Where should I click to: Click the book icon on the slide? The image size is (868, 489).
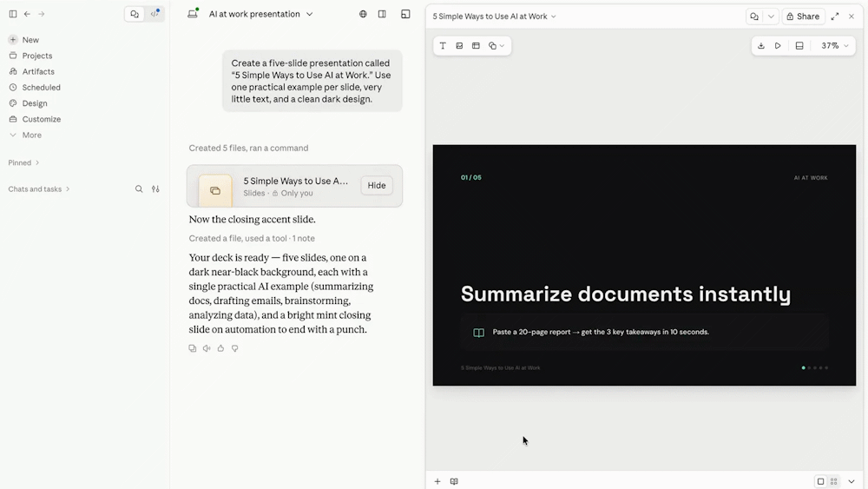click(479, 333)
